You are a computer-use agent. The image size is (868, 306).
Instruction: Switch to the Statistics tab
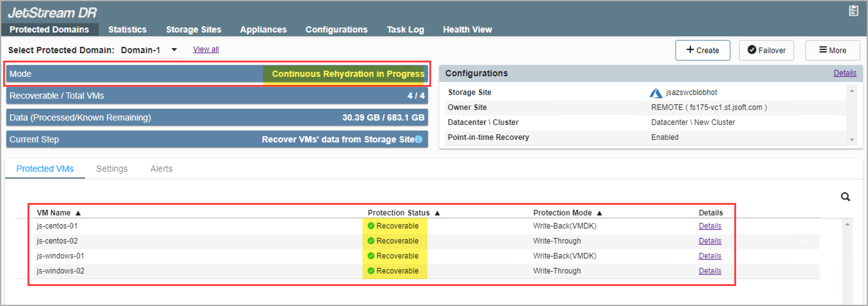pyautogui.click(x=127, y=29)
